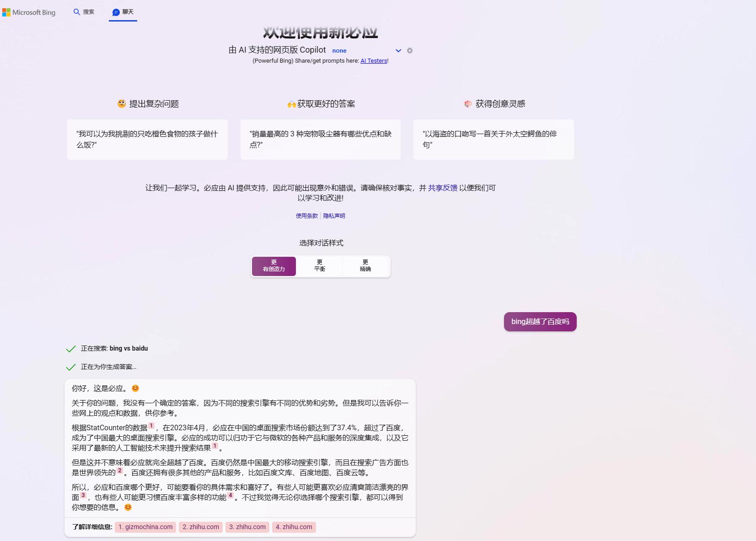Select the 更有创造力 conversation style

[x=273, y=266]
